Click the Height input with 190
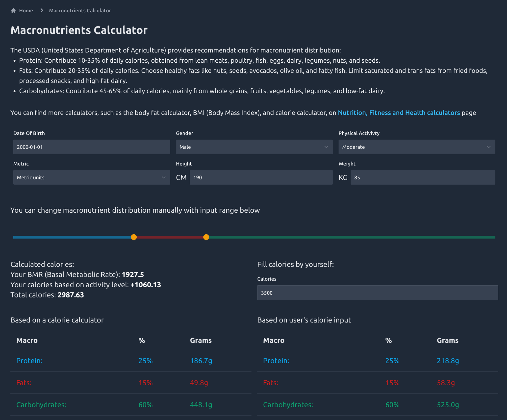The width and height of the screenshot is (507, 420). (x=261, y=177)
